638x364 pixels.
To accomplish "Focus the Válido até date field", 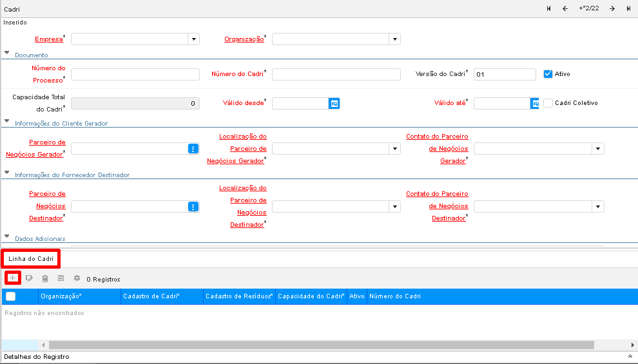I will pyautogui.click(x=502, y=103).
